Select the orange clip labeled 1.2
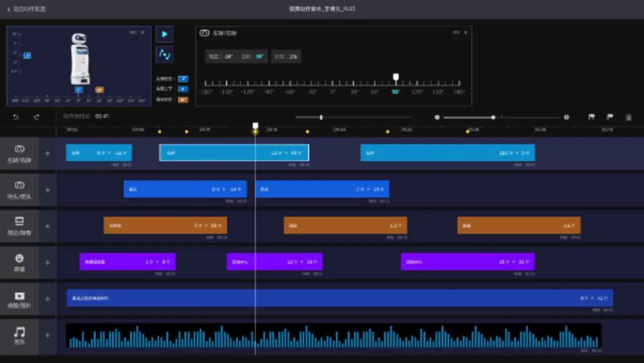This screenshot has width=644, height=363. click(345, 225)
